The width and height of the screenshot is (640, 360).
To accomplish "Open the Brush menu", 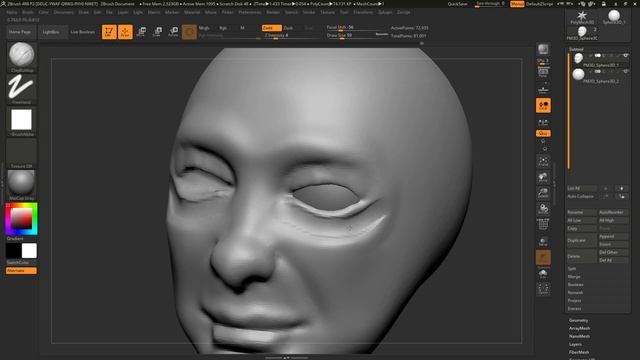I will (x=28, y=12).
